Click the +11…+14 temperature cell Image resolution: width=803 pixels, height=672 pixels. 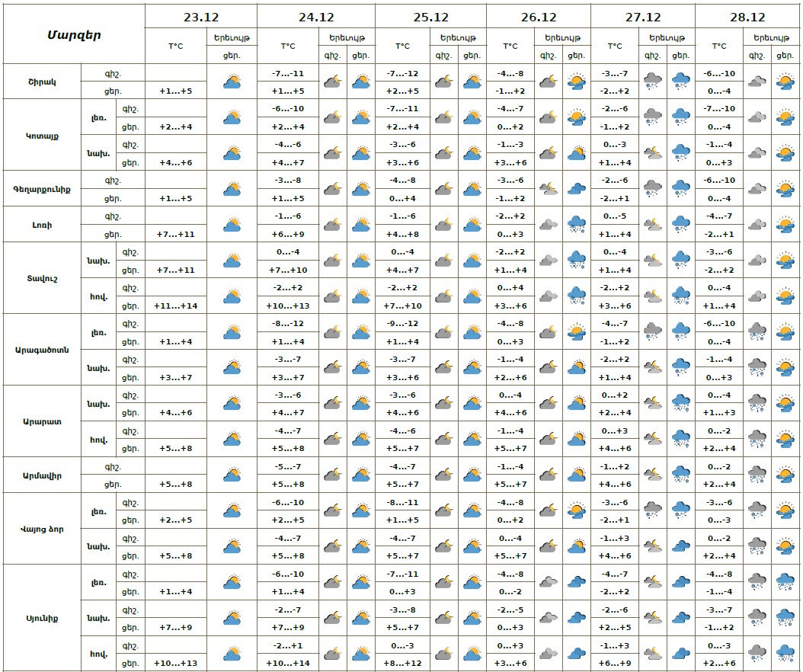point(175,306)
